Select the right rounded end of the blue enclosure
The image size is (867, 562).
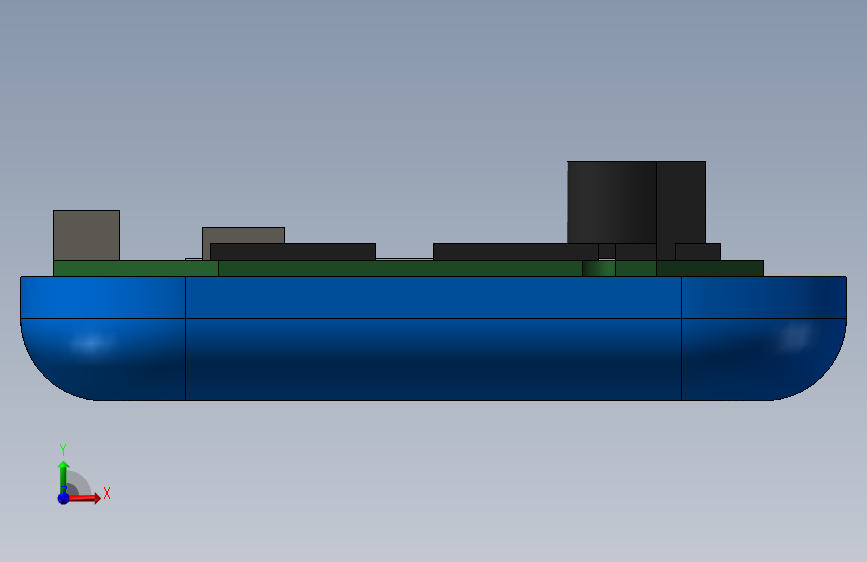[x=764, y=339]
